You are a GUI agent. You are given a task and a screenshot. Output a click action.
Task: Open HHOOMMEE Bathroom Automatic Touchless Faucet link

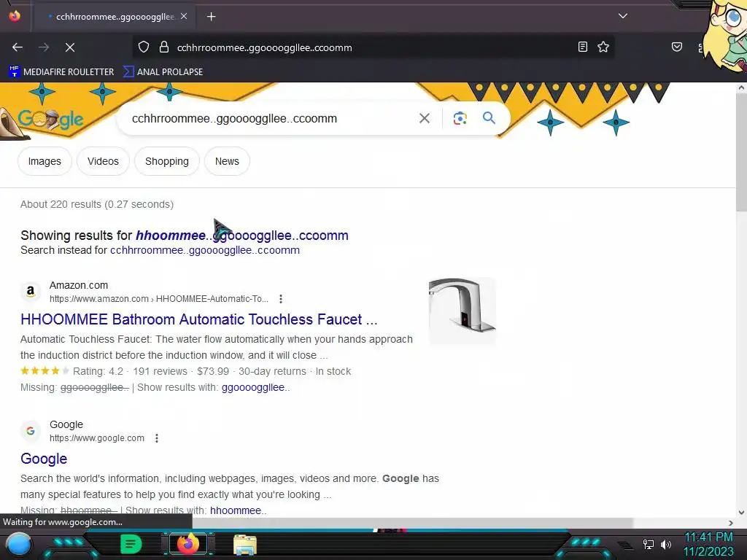coord(198,319)
